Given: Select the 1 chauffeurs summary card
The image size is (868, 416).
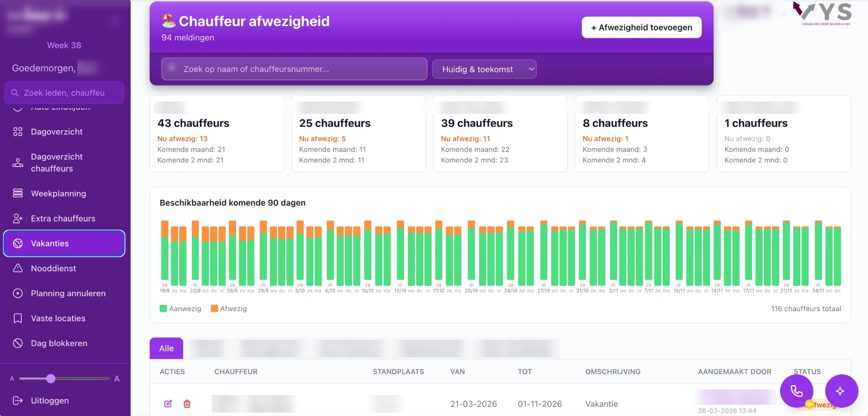Looking at the screenshot, I should [784, 134].
